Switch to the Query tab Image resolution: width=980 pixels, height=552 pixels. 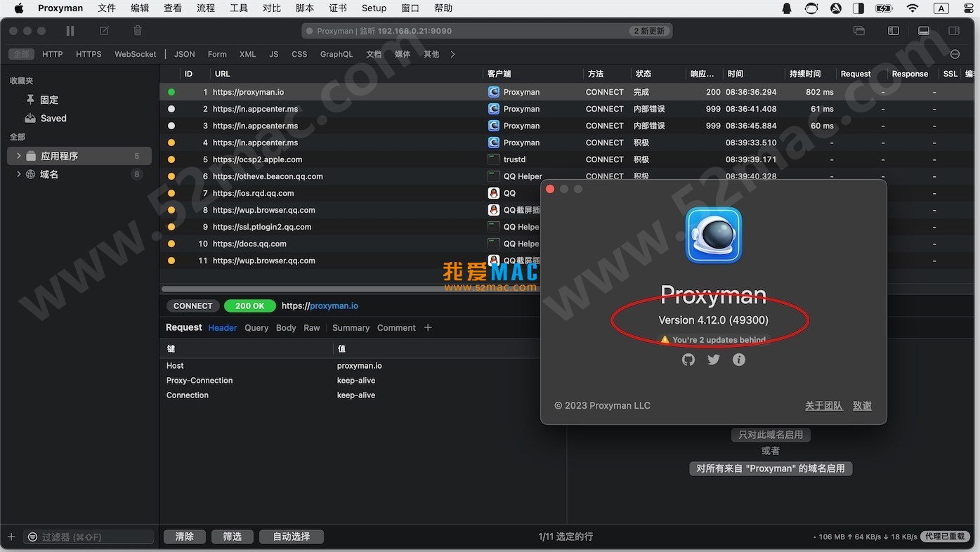[256, 328]
